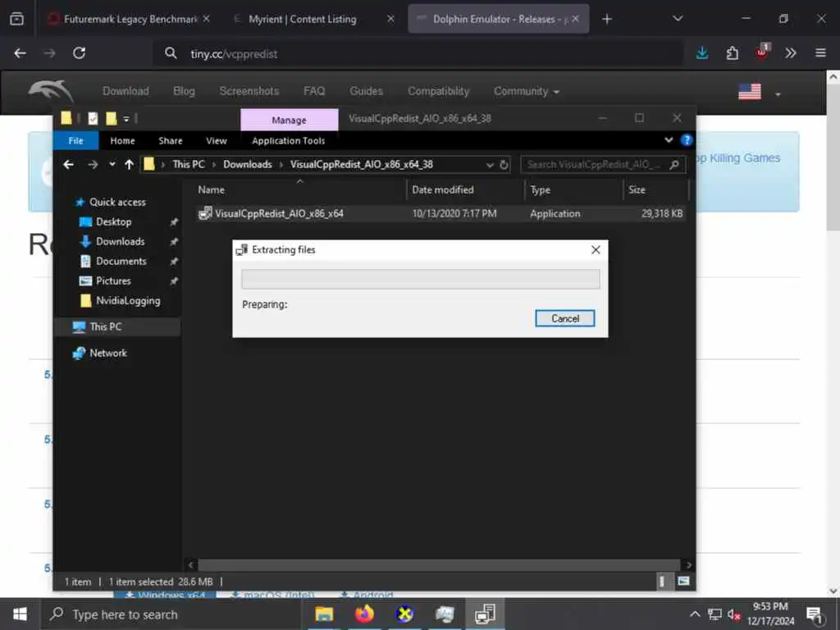Screen dimensions: 840x630
Task: Select the Manage contextual tab
Action: [290, 120]
